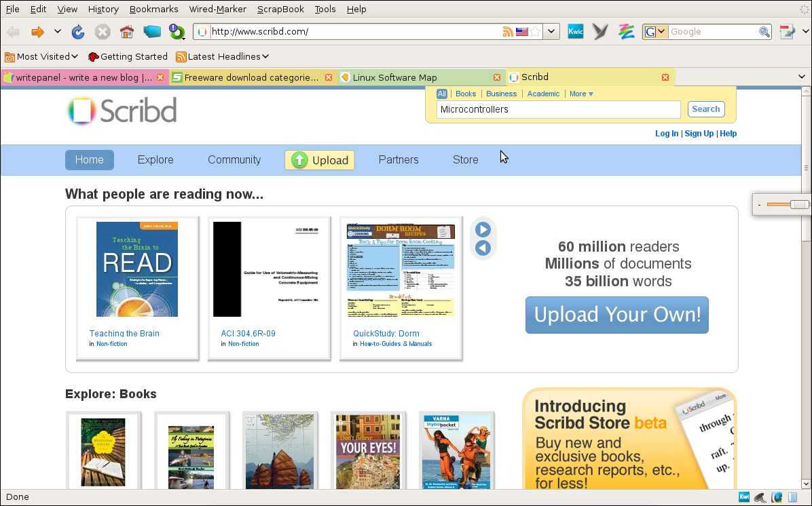Expand the Most Visited bookmarks folder
Screen dimensions: 812x506
pyautogui.click(x=41, y=56)
